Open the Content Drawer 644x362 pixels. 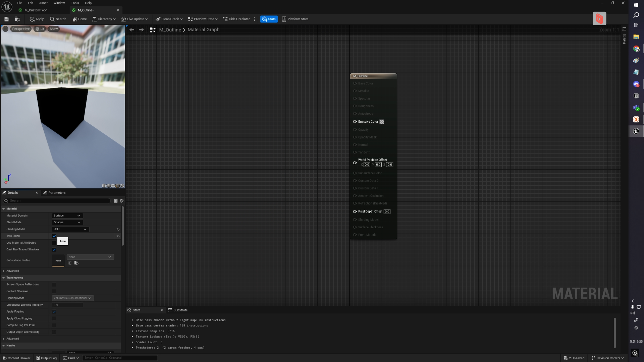(x=16, y=358)
